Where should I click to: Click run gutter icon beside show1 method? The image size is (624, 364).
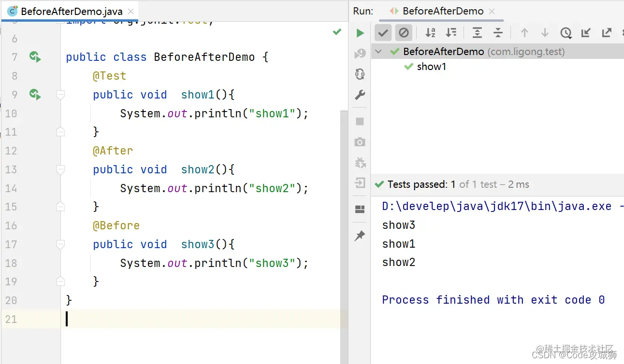[x=35, y=94]
